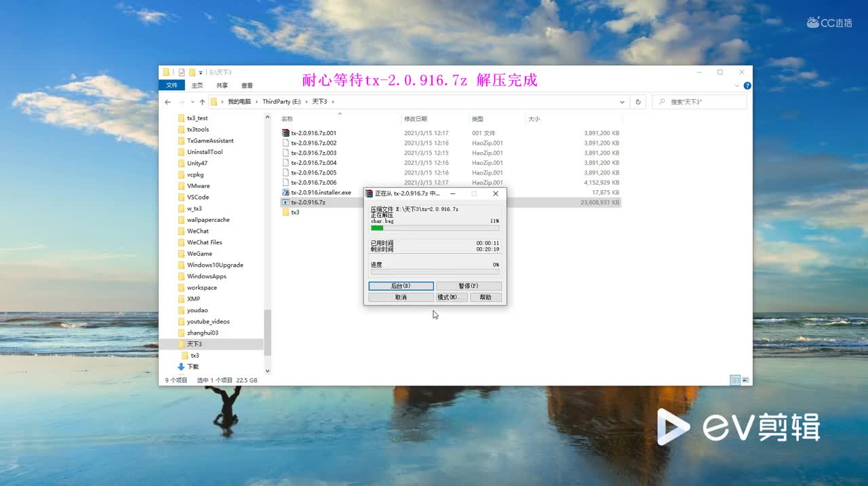This screenshot has height=486, width=868.
Task: Click ThirdParty (E:) in the address breadcrumb
Action: (x=281, y=102)
